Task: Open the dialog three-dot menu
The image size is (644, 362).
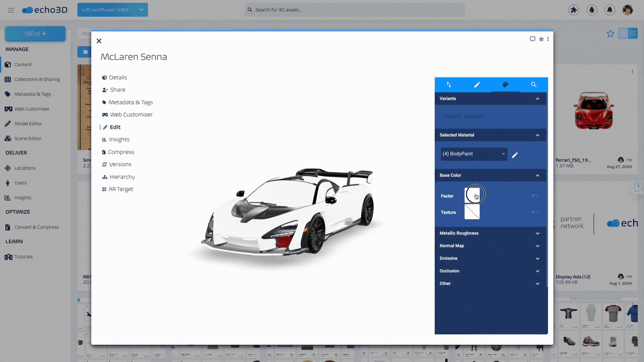Action: click(548, 39)
